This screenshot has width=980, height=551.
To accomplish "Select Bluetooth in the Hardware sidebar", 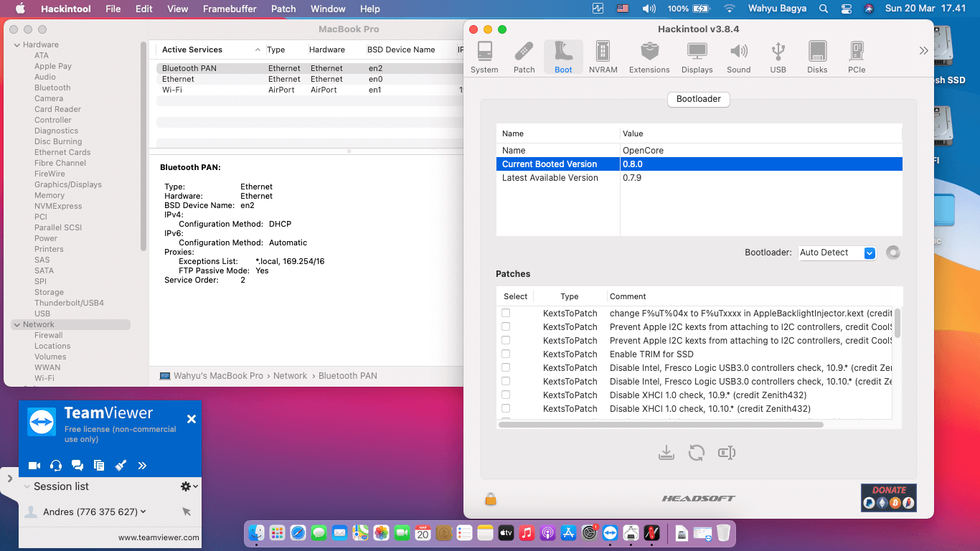I will pyautogui.click(x=52, y=88).
